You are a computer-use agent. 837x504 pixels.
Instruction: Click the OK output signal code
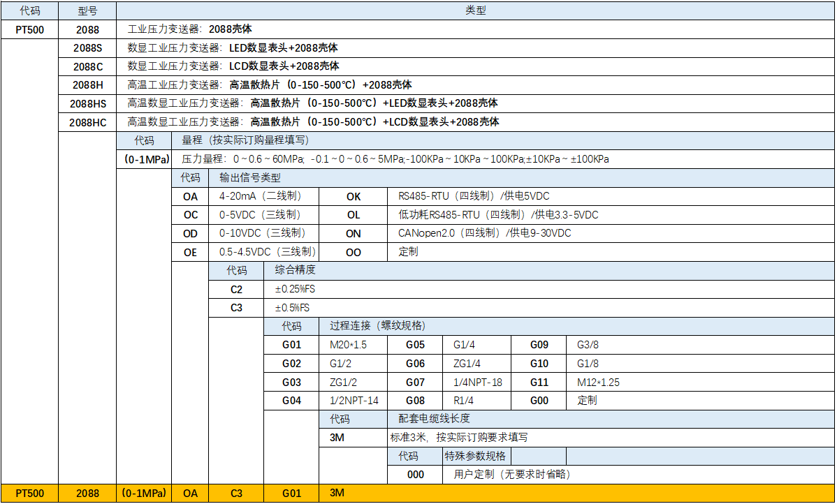(354, 197)
